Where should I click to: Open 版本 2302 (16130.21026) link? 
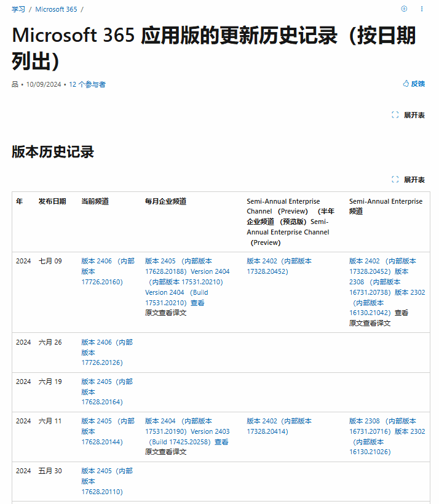point(387,442)
